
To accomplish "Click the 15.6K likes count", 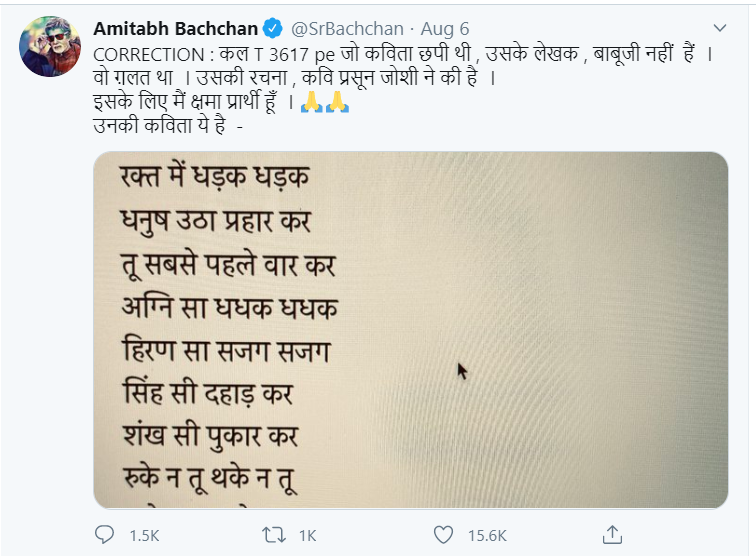I will pos(489,534).
